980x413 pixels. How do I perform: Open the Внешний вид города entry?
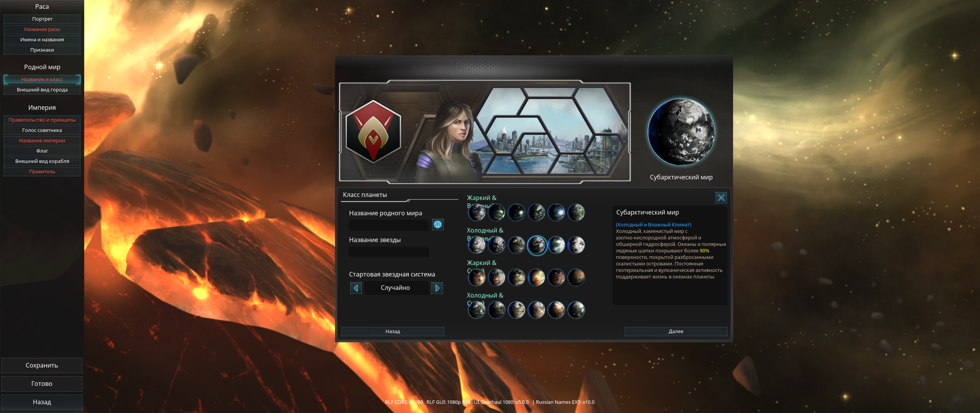coord(42,90)
